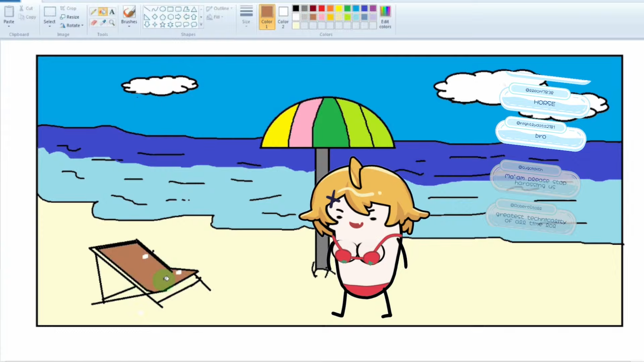Choose the Rectangle shape

tap(170, 9)
